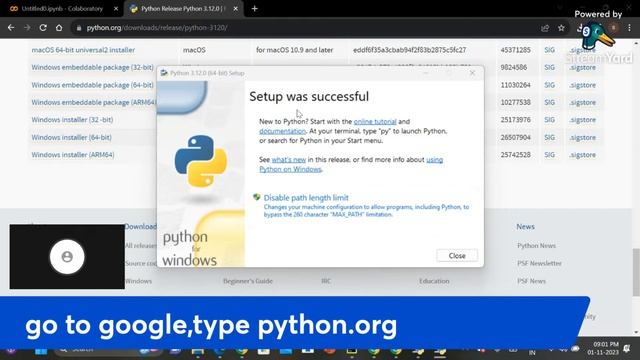The image size is (640, 360).
Task: Open SIG link in 25742528 row
Action: click(x=549, y=155)
